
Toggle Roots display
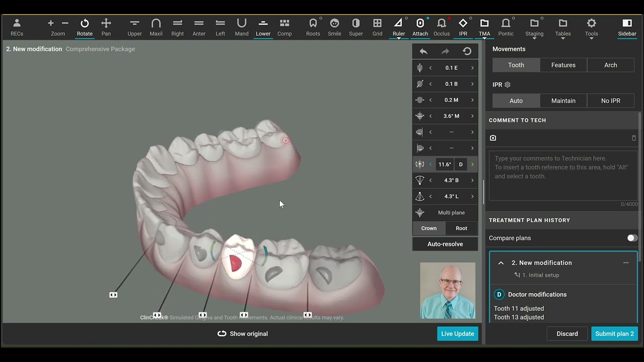[x=313, y=27]
